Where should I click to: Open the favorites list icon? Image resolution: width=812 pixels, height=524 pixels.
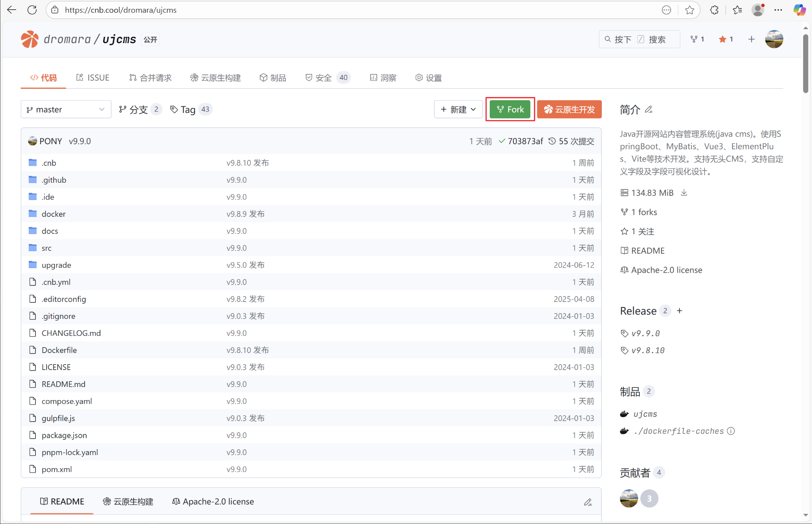click(x=737, y=10)
